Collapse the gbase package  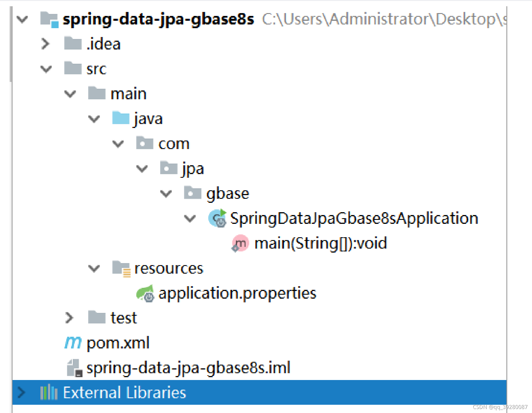166,194
